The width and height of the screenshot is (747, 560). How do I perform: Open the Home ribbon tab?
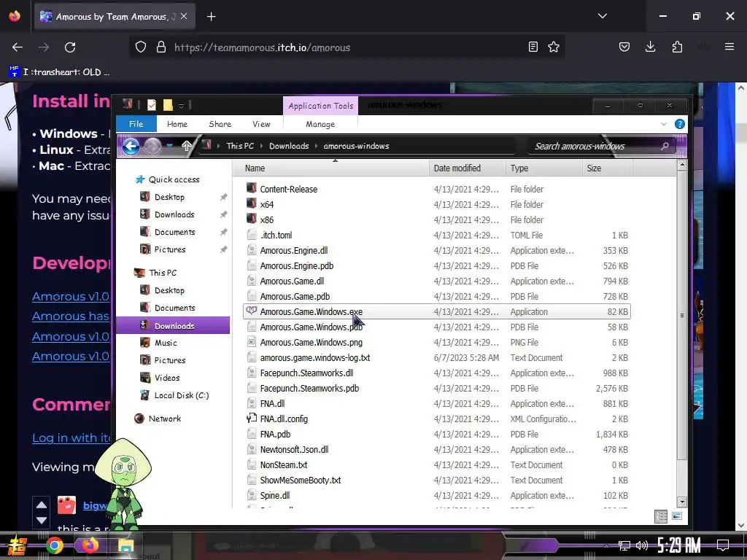pyautogui.click(x=177, y=124)
